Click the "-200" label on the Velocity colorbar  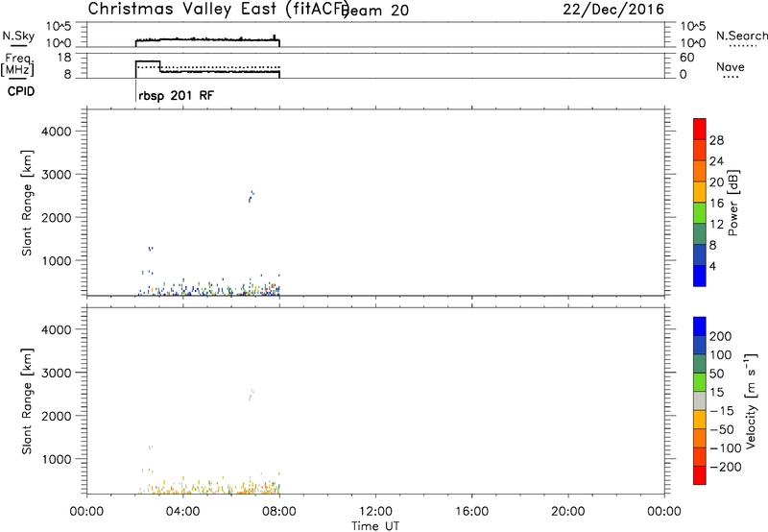[x=726, y=467]
